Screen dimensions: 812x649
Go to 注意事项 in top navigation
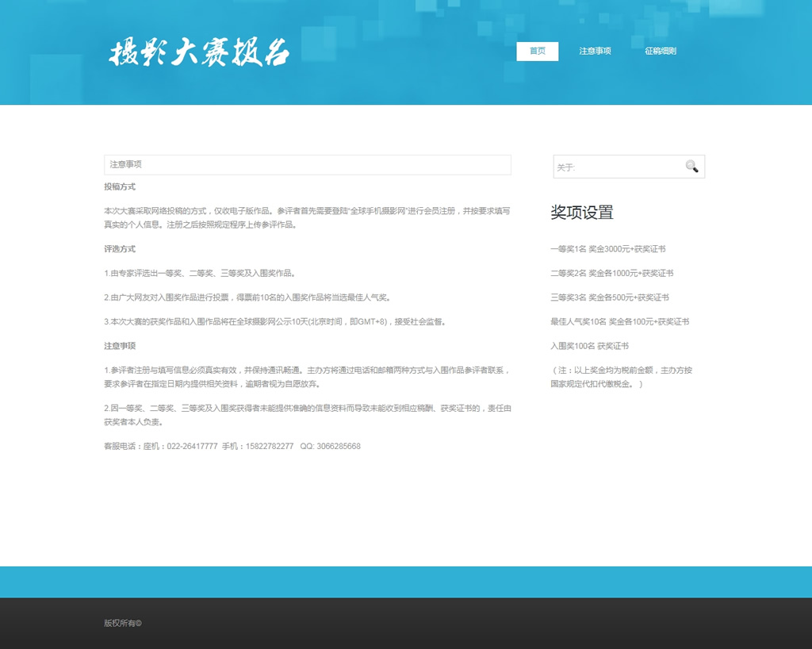(595, 52)
